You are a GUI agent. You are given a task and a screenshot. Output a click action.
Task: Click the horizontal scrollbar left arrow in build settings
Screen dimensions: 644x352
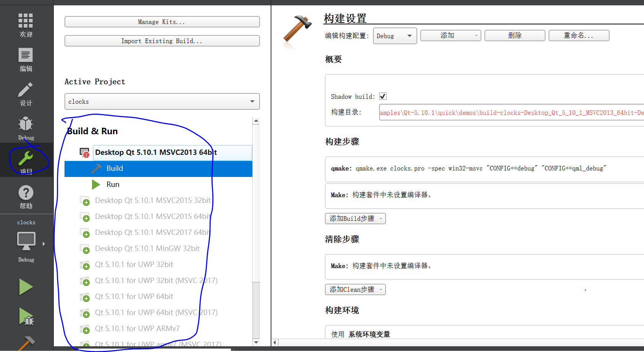pyautogui.click(x=275, y=342)
